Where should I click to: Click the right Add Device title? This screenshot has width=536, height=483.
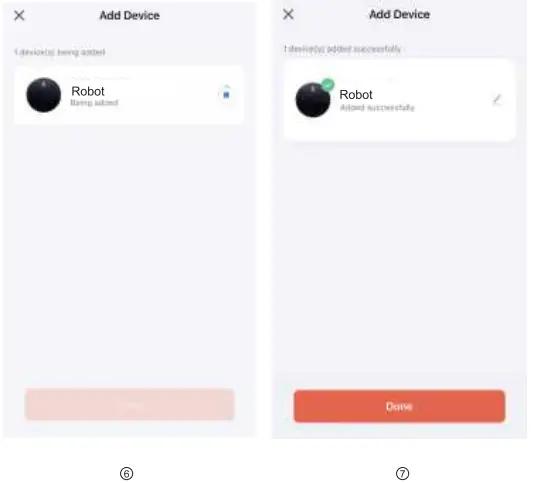tap(400, 14)
